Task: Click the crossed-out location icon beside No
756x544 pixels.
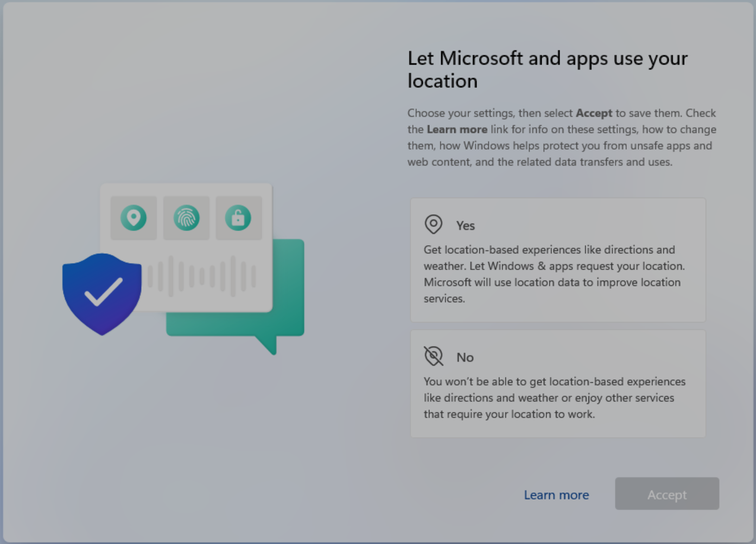Action: (x=433, y=355)
